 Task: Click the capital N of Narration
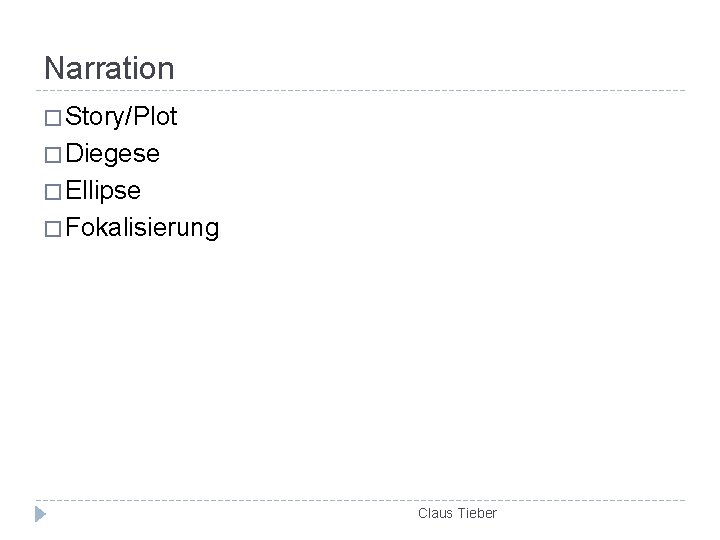point(54,68)
